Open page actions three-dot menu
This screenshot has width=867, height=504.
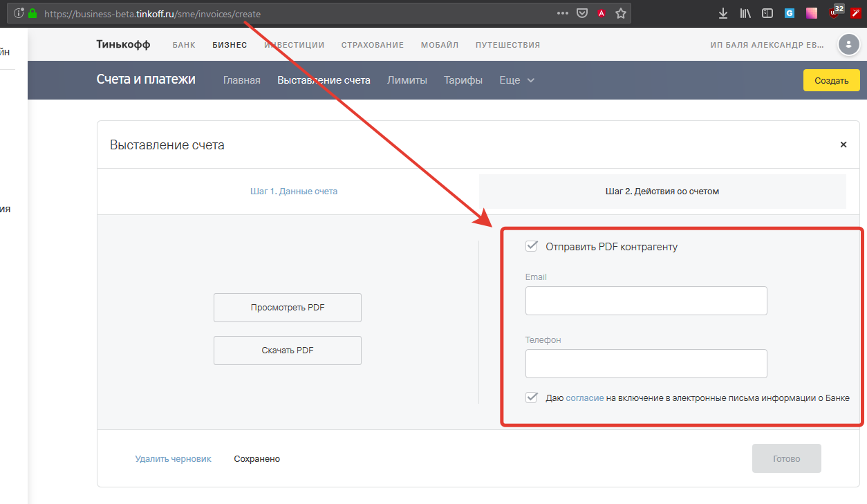[x=563, y=13]
